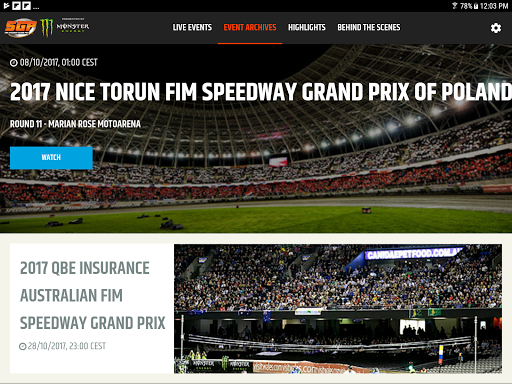Screen dimensions: 512x384
Task: Click the clock icon beside 28/10/2017
Action: [x=23, y=346]
